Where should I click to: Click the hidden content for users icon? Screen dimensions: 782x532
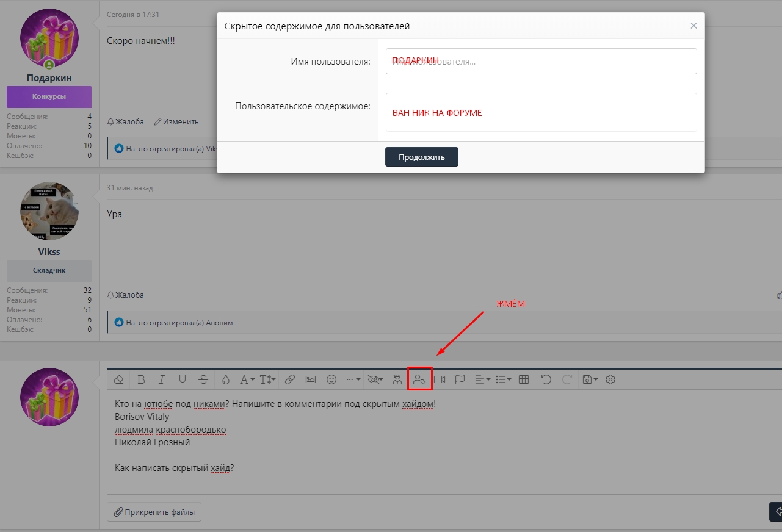pyautogui.click(x=419, y=379)
